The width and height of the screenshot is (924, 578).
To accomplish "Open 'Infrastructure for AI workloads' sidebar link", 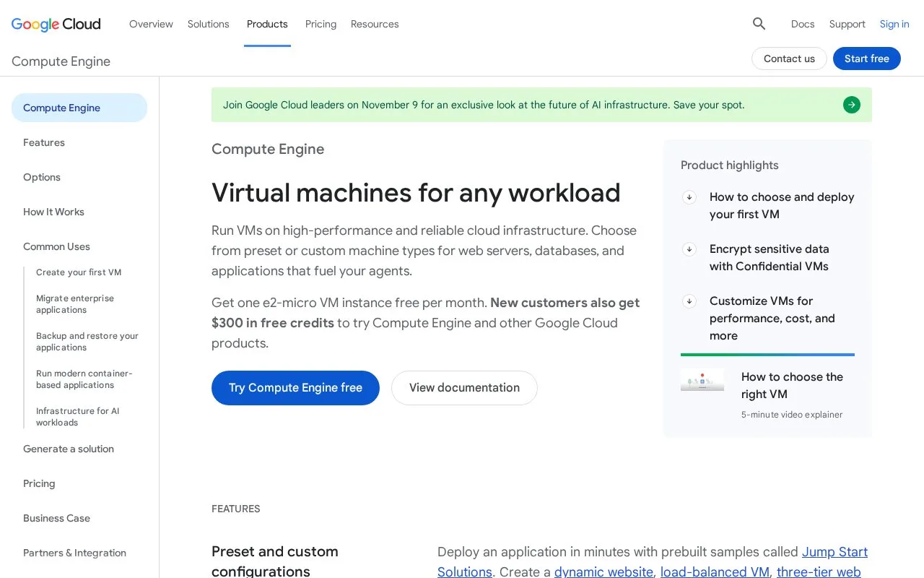I will [x=78, y=417].
